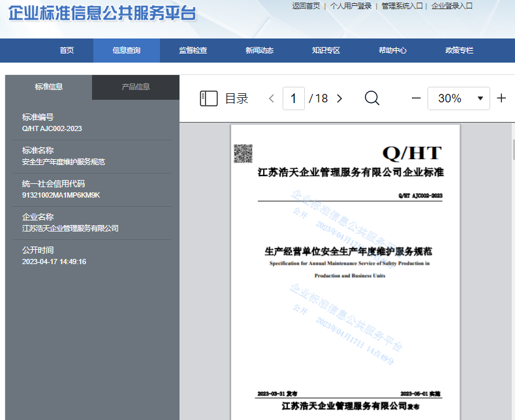Click 公开时间 label in sidebar

tap(38, 250)
